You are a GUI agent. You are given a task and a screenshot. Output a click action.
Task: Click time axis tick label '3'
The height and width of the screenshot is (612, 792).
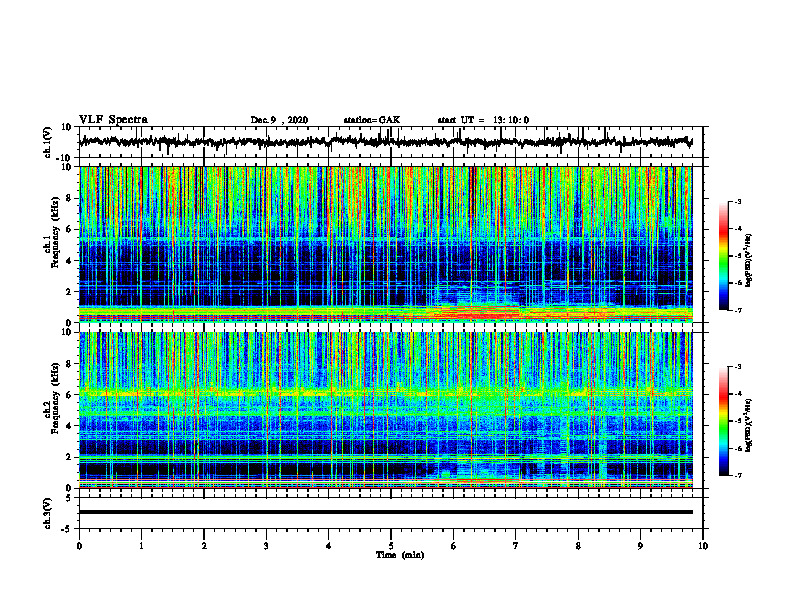coord(266,546)
